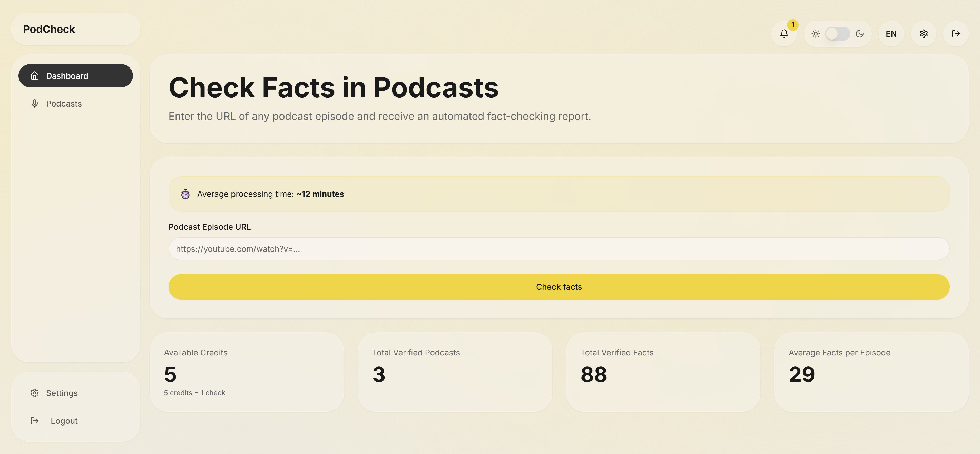This screenshot has width=980, height=454.
Task: Open Settings from the sidebar
Action: [x=62, y=393]
